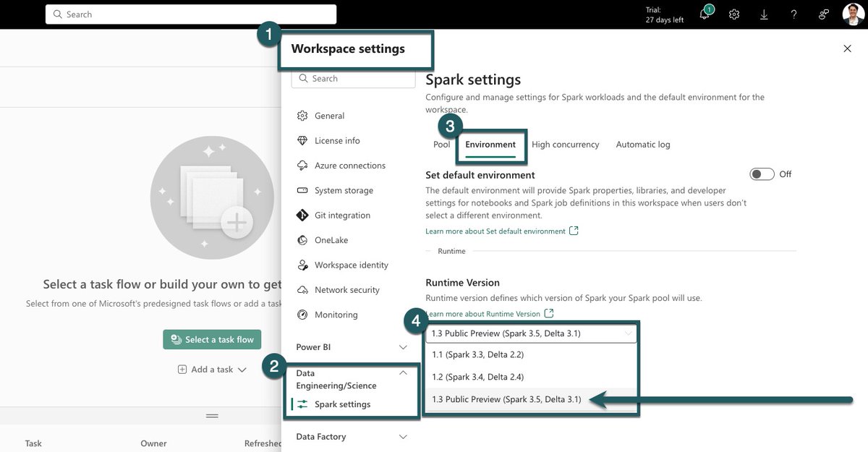The height and width of the screenshot is (452, 868).
Task: Open Azure connections settings label
Action: [x=350, y=166]
